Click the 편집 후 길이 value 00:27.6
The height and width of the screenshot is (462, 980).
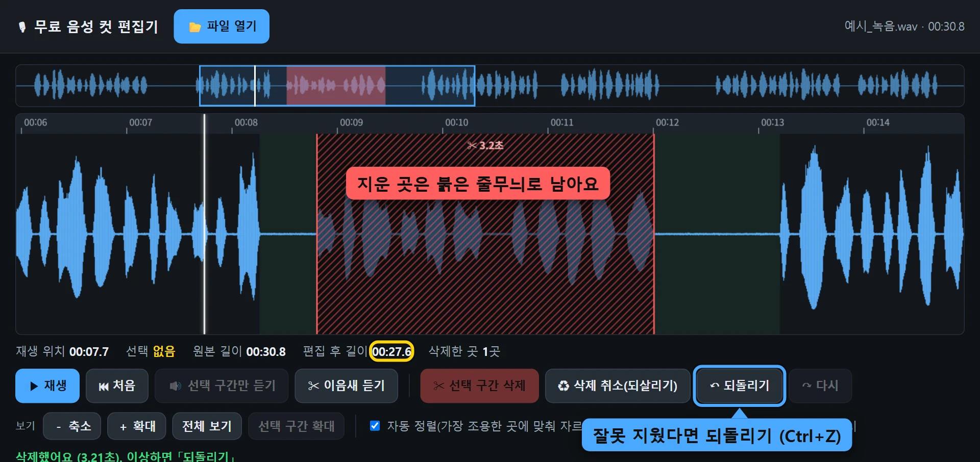391,351
